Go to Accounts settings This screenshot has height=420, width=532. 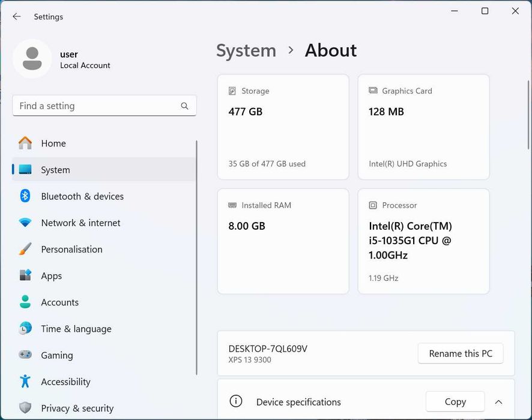(59, 302)
